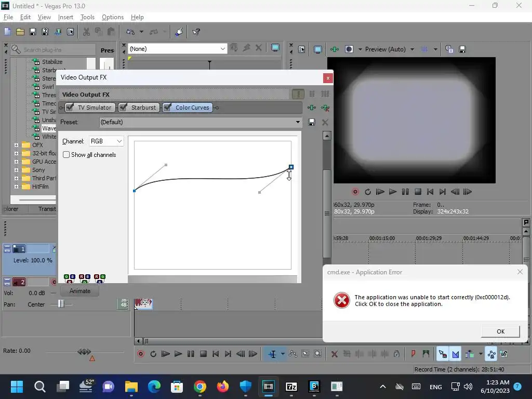Toggle interactive tutorials hand icon

coord(179,32)
